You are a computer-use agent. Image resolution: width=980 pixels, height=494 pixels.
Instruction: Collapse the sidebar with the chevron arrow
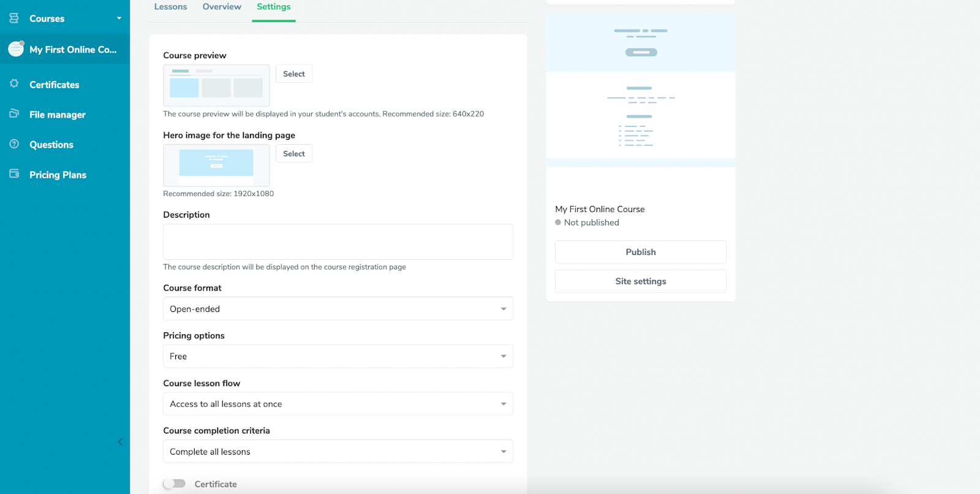click(120, 442)
